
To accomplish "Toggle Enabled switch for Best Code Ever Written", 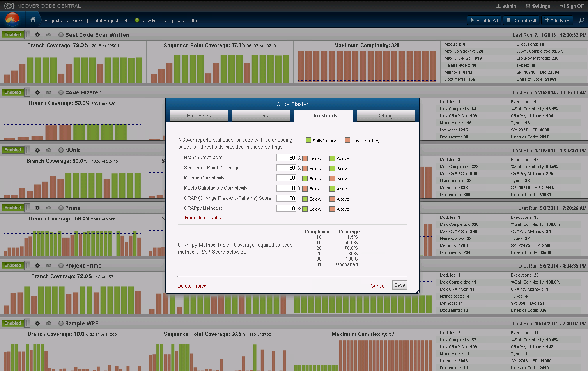I will (x=16, y=35).
